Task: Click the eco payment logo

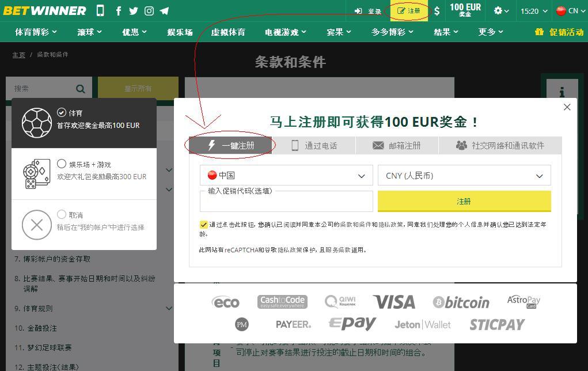Action: 225,302
